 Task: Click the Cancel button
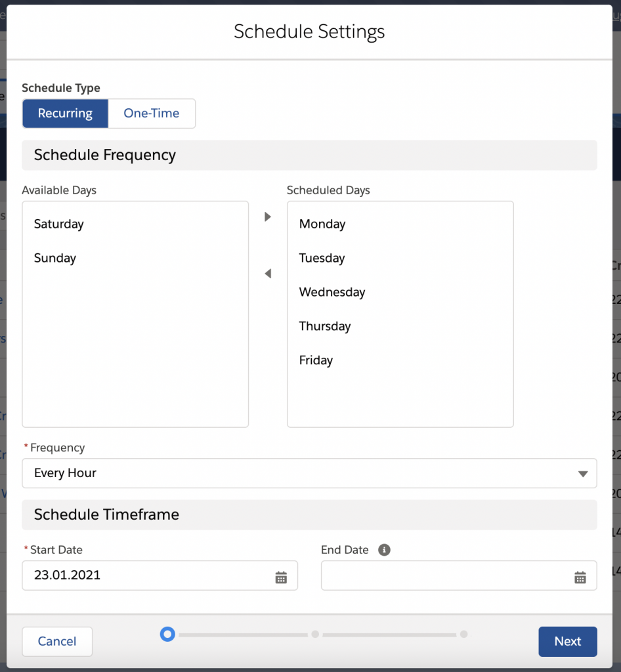click(57, 642)
